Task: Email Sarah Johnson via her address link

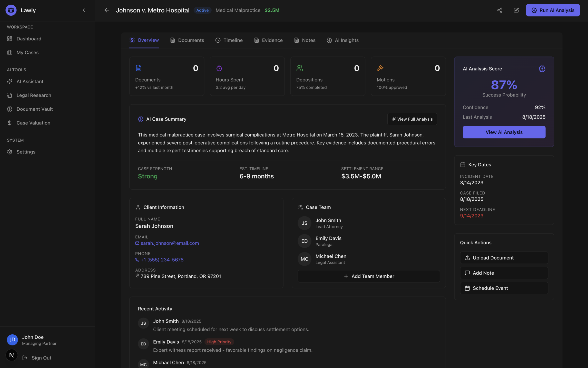Action: [x=170, y=243]
